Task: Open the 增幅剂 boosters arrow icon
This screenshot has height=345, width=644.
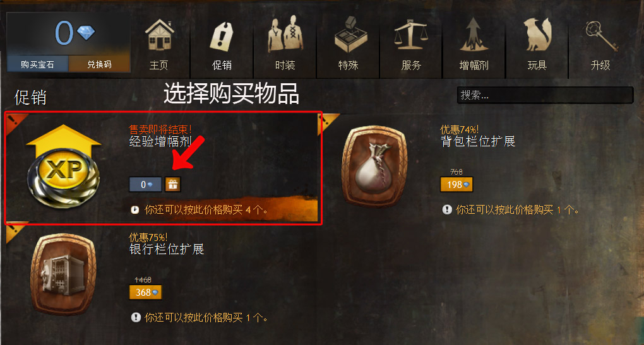Action: 474,35
